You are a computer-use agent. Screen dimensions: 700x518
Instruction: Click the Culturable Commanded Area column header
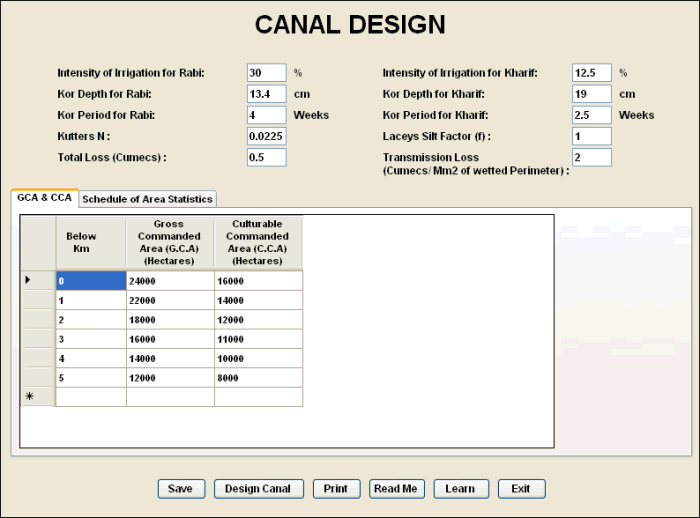click(258, 242)
